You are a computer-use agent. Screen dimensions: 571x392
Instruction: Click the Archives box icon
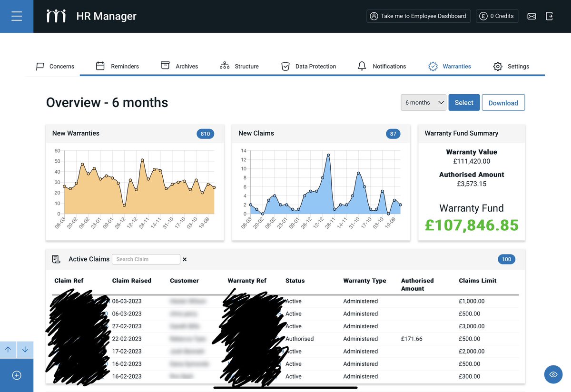click(165, 66)
